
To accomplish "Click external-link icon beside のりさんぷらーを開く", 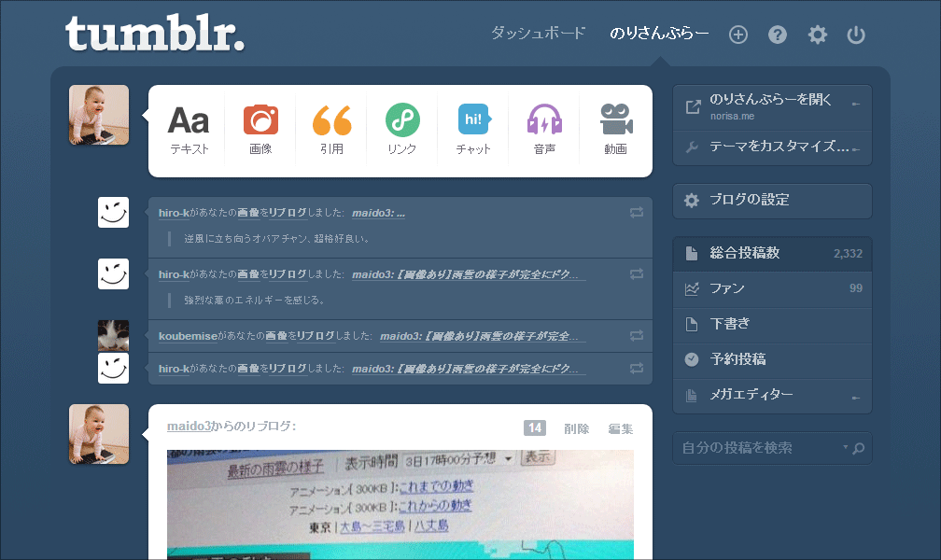I will coord(693,107).
